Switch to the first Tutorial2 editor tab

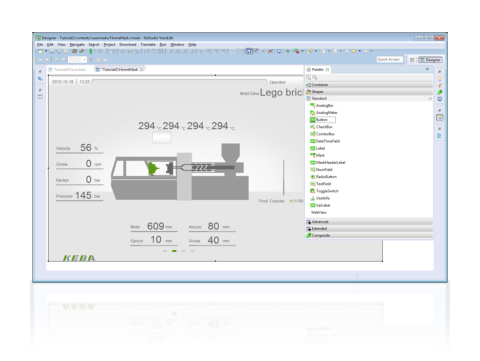[x=69, y=69]
